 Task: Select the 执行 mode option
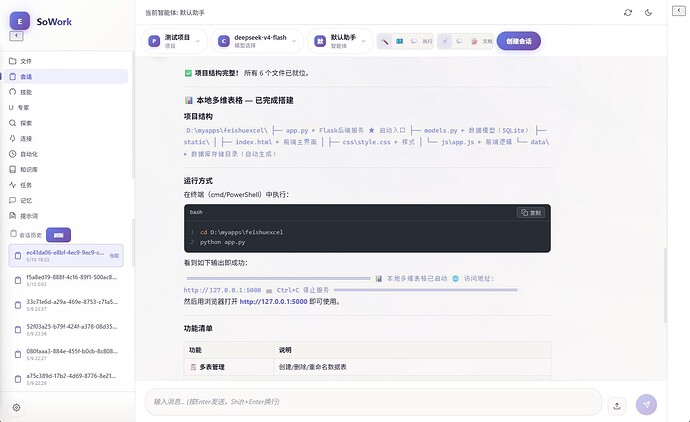pos(427,41)
